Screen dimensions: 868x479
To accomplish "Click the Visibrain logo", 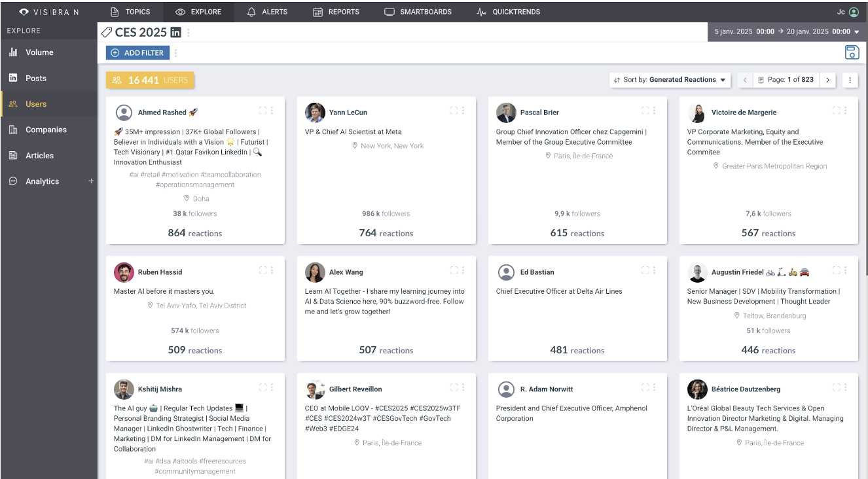I will (x=49, y=12).
